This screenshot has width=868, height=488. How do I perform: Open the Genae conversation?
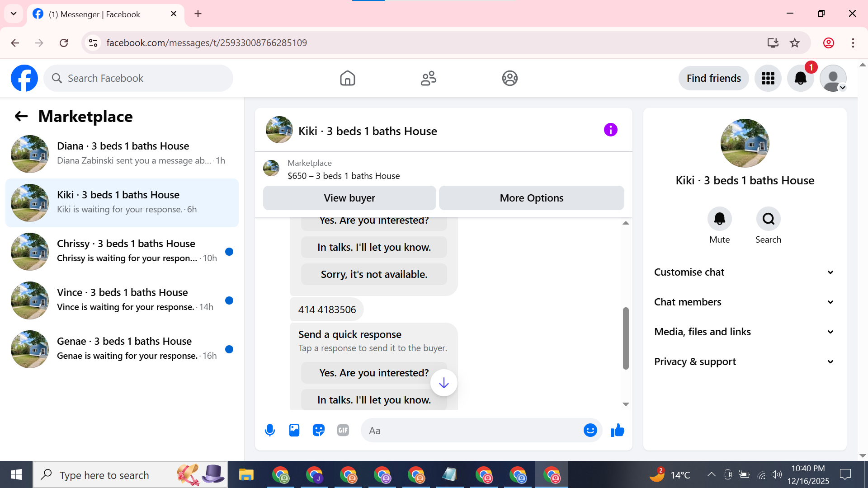tap(122, 349)
